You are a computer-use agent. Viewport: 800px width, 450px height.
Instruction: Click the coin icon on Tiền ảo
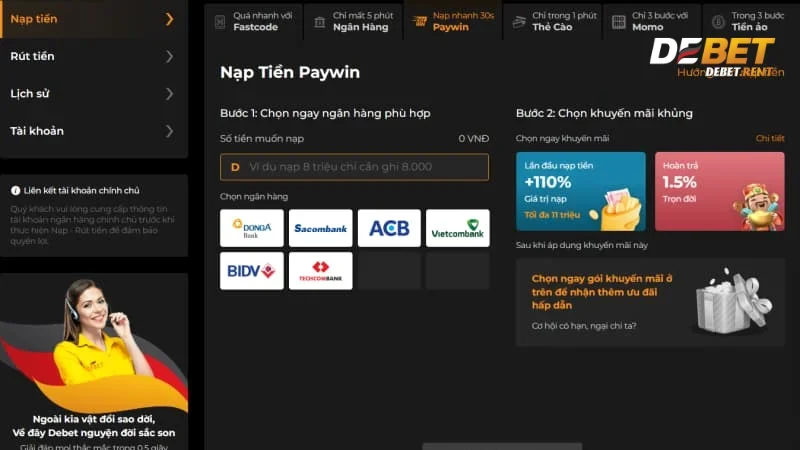(718, 22)
